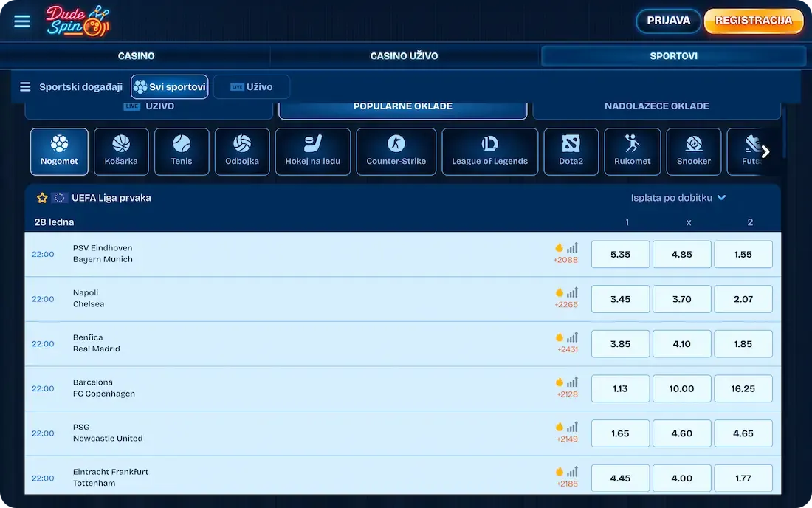Viewport: 812px width, 508px height.
Task: Bet on Bayern Munich win at 1.55
Action: [x=743, y=254]
